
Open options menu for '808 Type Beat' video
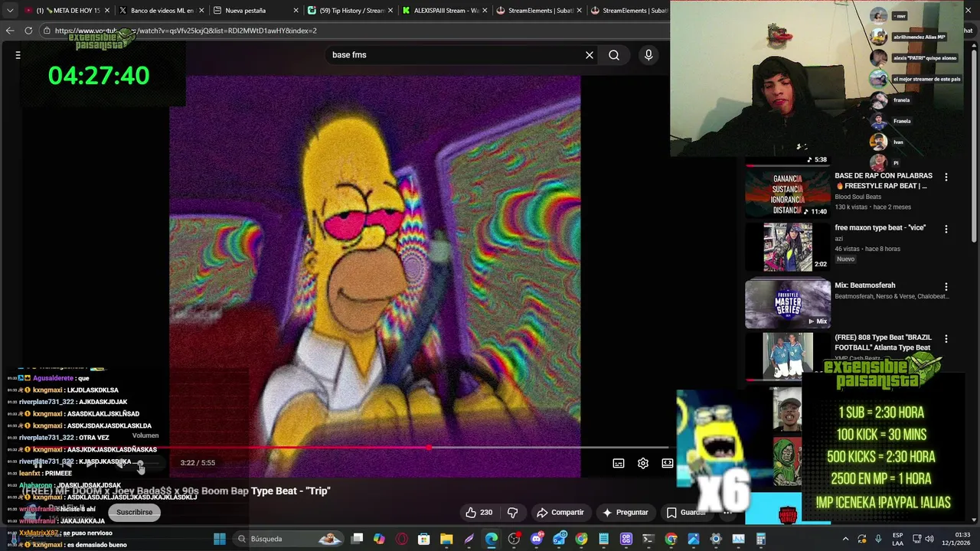(946, 338)
